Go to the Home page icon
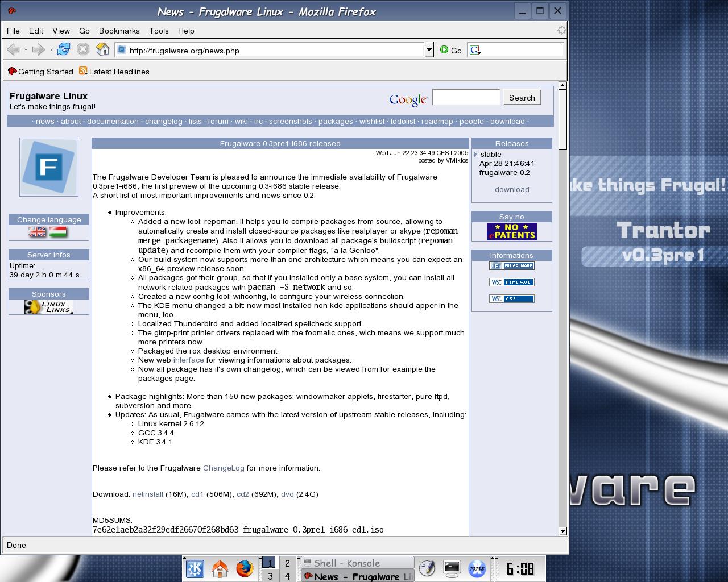Screen dimensions: 728x582 click(x=102, y=49)
